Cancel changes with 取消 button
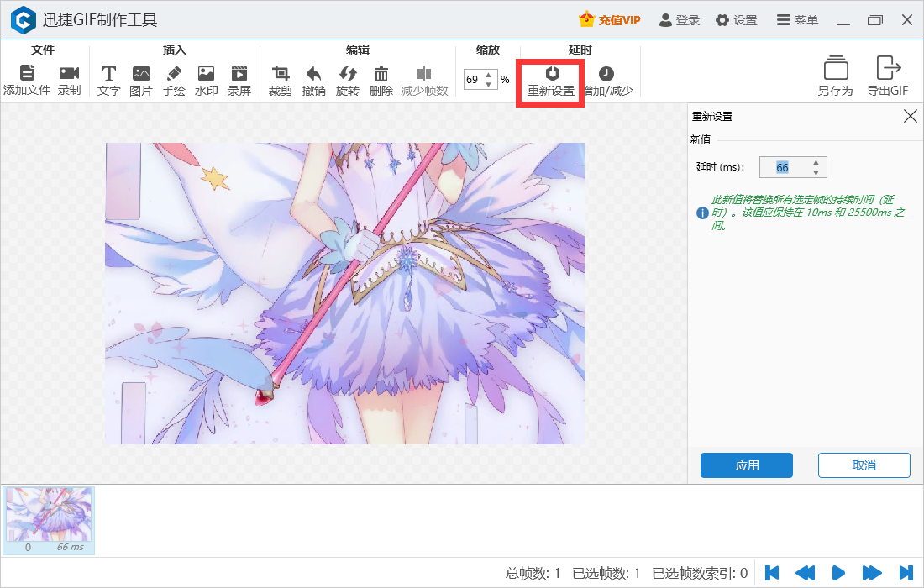Image resolution: width=924 pixels, height=588 pixels. [x=864, y=465]
